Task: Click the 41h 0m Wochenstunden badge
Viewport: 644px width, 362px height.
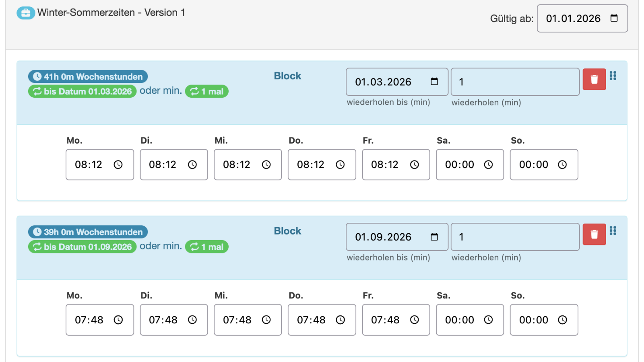Action: [88, 76]
